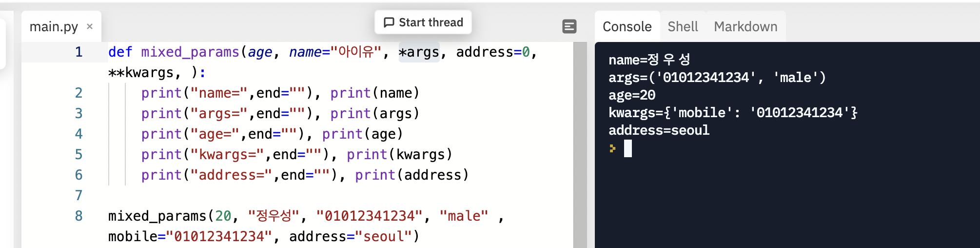Viewport: 980px width, 248px height.
Task: Click 'mobile="01012341234"' keyword argument
Action: click(190, 236)
